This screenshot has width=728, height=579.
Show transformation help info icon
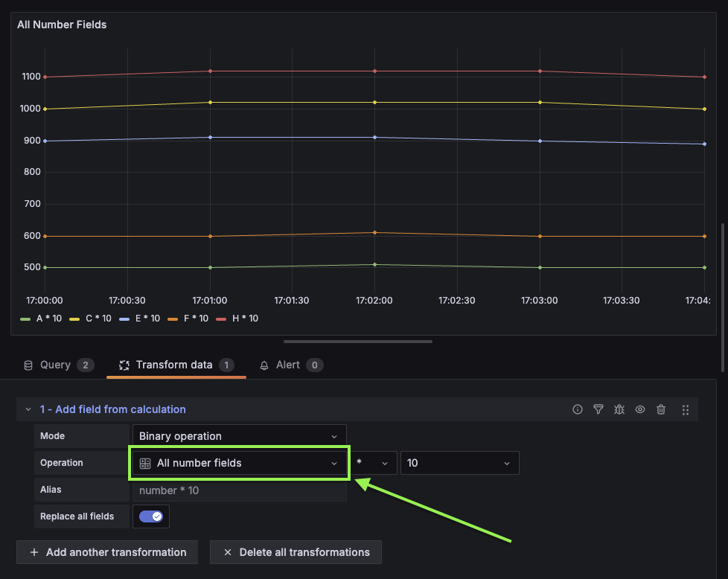(578, 409)
